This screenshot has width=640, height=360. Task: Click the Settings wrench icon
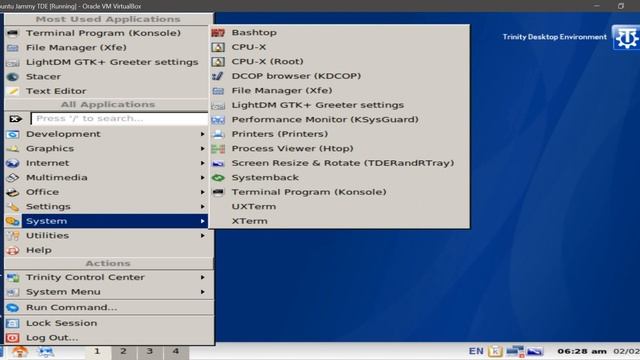click(x=13, y=207)
